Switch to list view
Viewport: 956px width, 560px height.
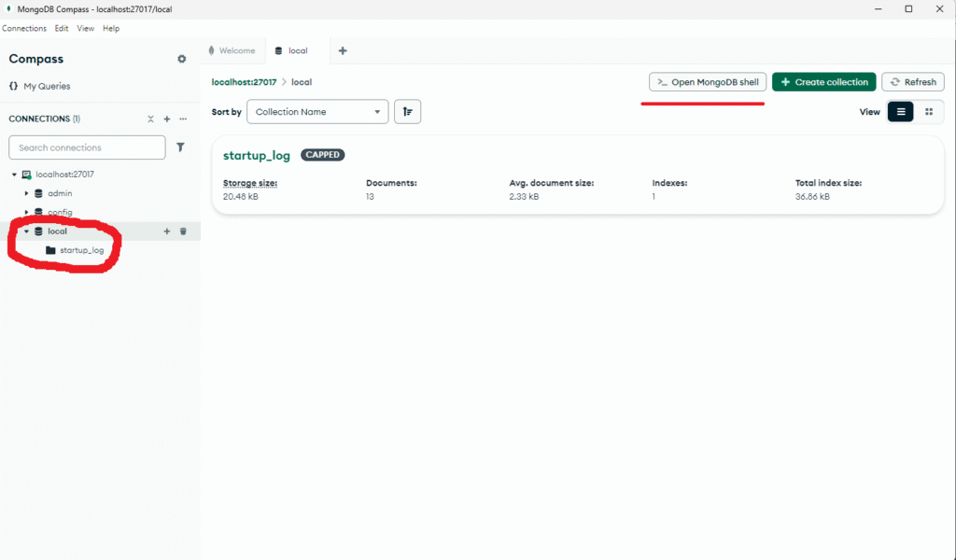[901, 112]
